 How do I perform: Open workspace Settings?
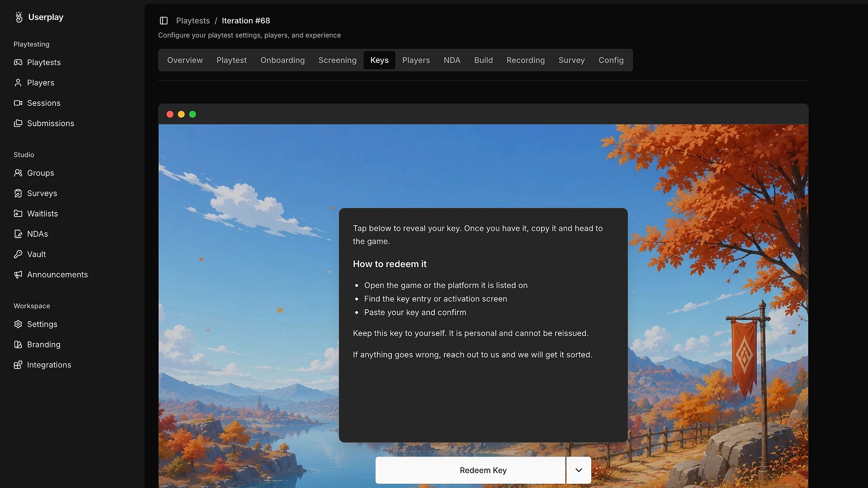coord(42,324)
